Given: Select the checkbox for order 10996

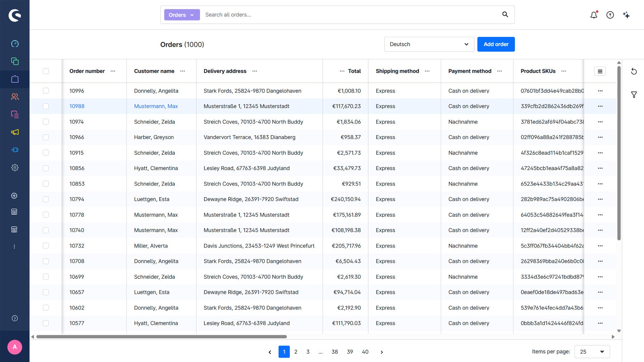Looking at the screenshot, I should [46, 91].
